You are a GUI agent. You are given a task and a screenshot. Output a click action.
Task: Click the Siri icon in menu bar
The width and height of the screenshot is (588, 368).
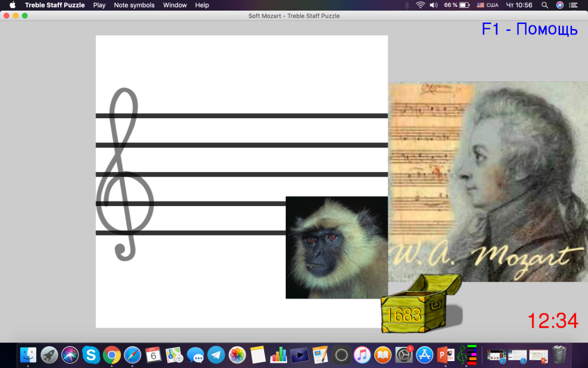[x=560, y=5]
